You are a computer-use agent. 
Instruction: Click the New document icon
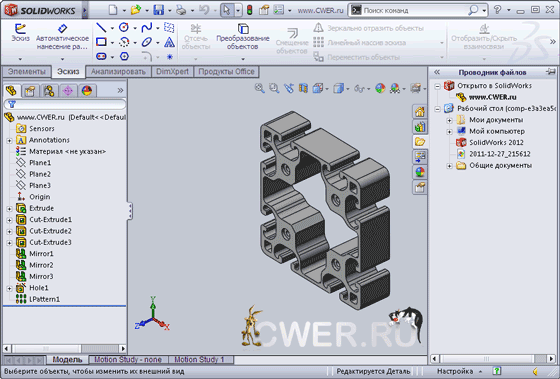pyautogui.click(x=113, y=10)
